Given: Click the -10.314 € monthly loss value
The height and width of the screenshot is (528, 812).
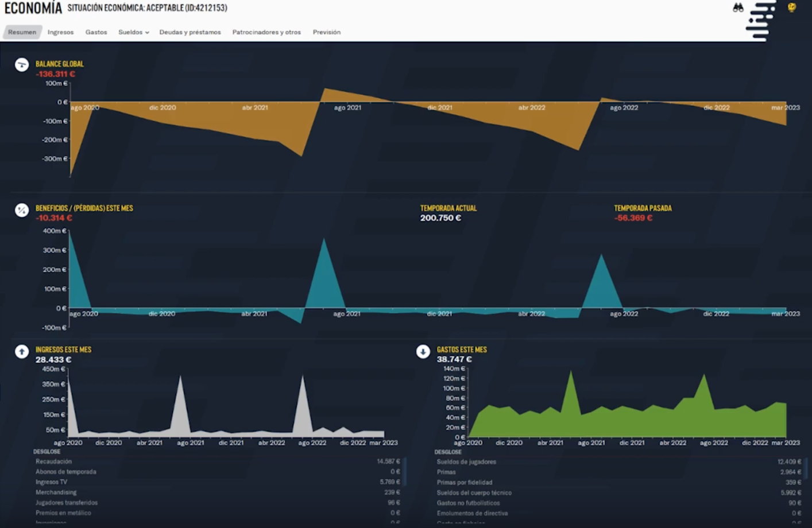Looking at the screenshot, I should click(x=54, y=218).
